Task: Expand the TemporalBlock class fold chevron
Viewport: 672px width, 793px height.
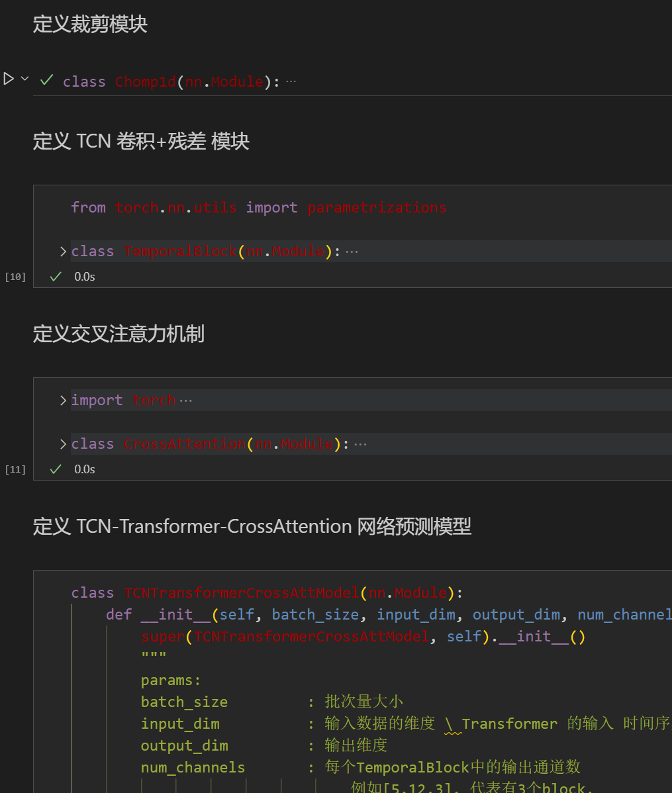Action: (63, 252)
